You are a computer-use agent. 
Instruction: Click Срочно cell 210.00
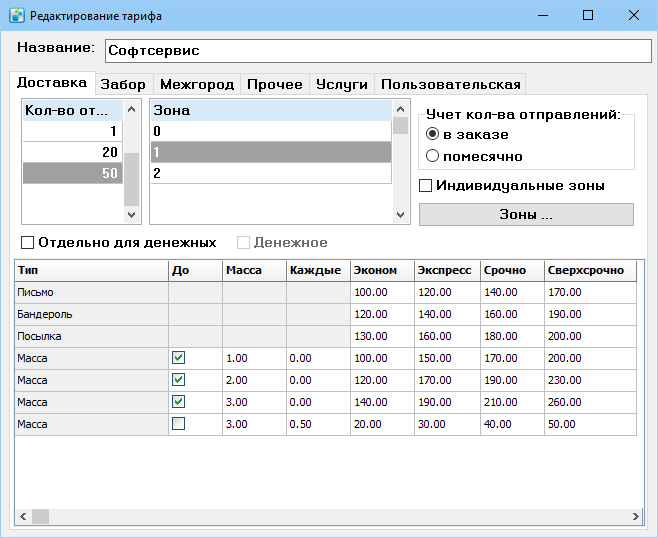pyautogui.click(x=512, y=402)
